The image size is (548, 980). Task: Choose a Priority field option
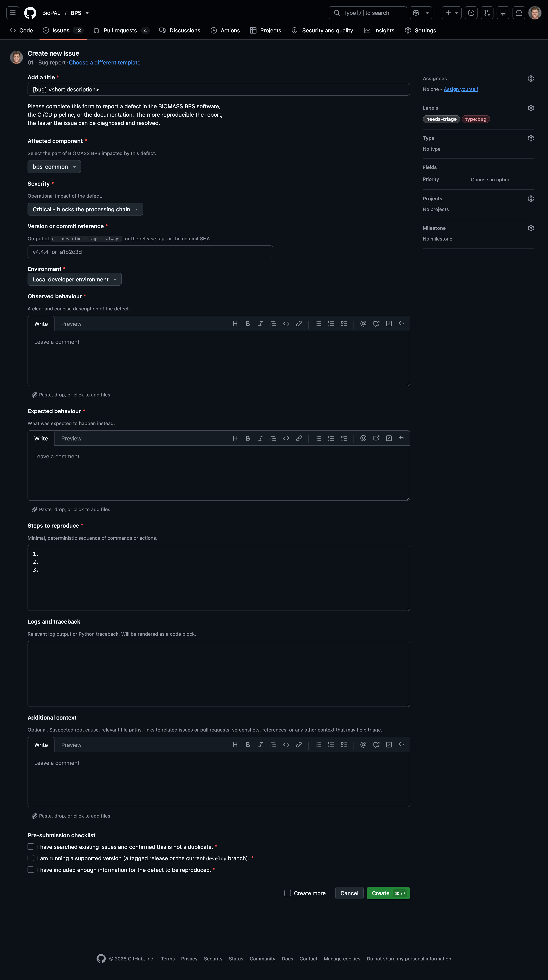coord(491,179)
